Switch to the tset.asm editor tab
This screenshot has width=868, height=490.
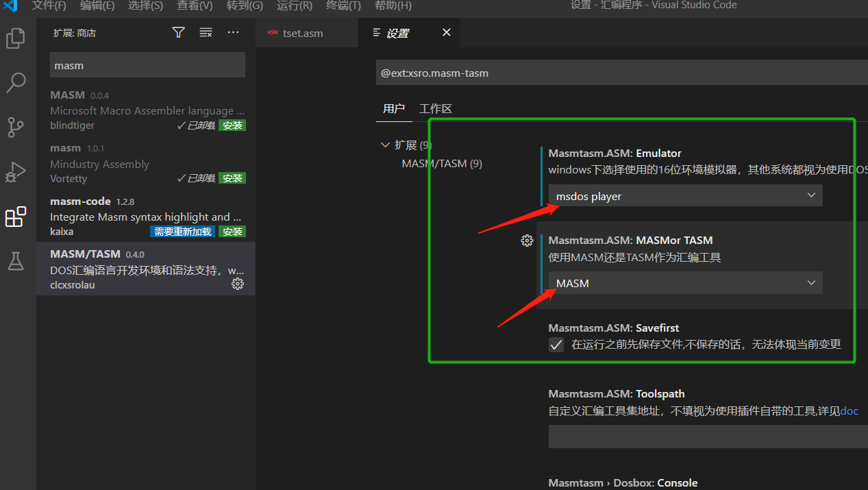tap(307, 33)
